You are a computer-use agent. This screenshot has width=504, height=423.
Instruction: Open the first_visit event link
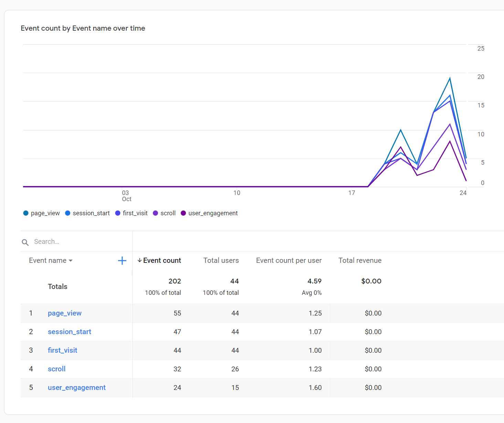62,350
